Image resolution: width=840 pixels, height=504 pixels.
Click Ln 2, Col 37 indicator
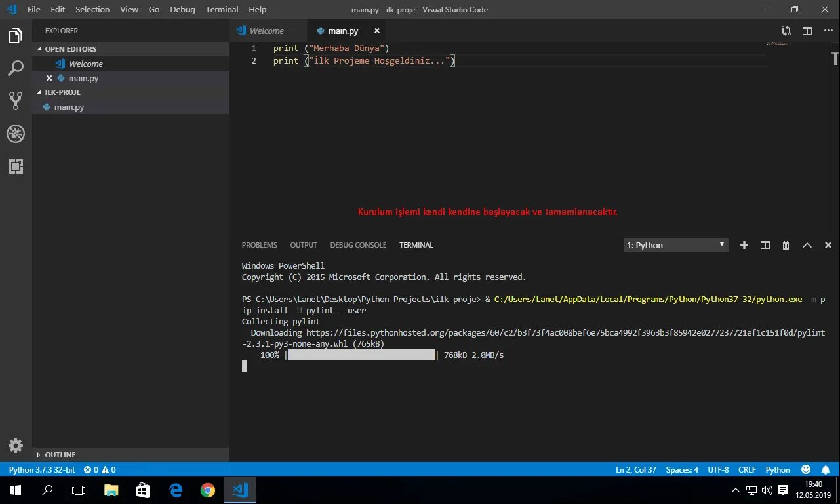(636, 469)
